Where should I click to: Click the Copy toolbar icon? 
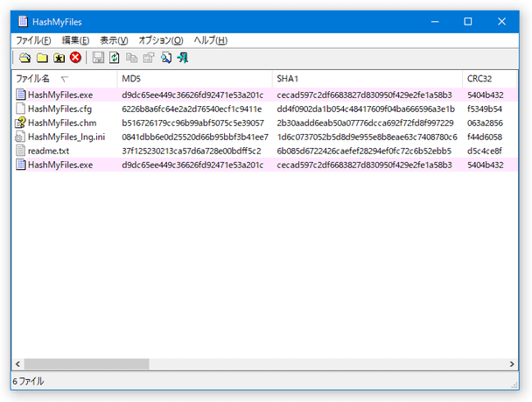pyautogui.click(x=131, y=58)
